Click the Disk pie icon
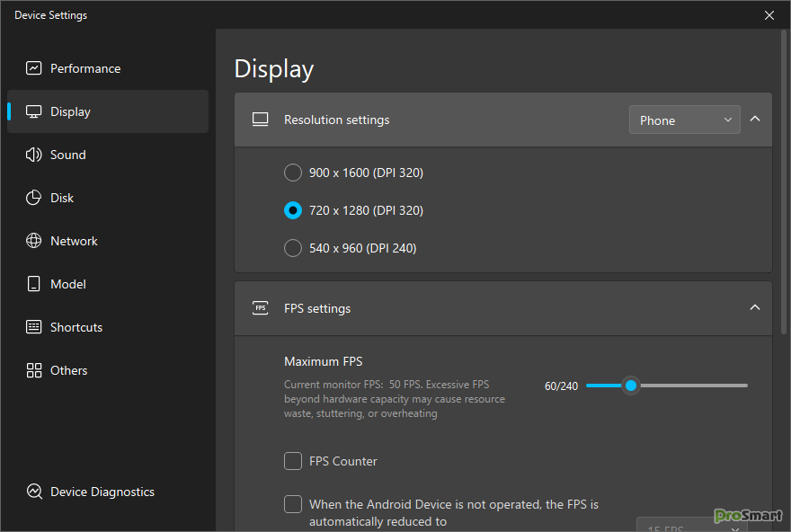The image size is (791, 532). pos(34,198)
